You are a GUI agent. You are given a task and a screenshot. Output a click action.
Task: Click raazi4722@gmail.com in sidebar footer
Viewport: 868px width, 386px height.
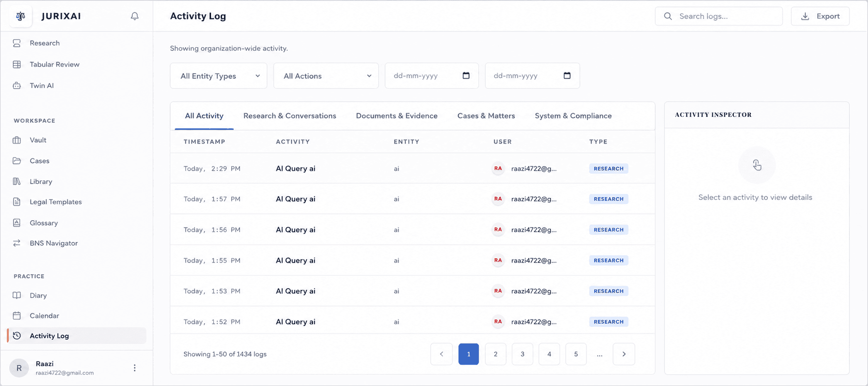65,373
